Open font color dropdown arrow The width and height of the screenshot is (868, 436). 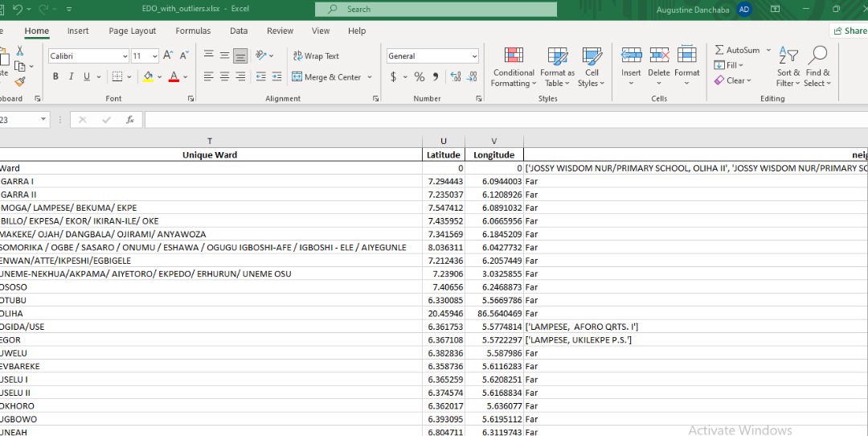(x=186, y=77)
